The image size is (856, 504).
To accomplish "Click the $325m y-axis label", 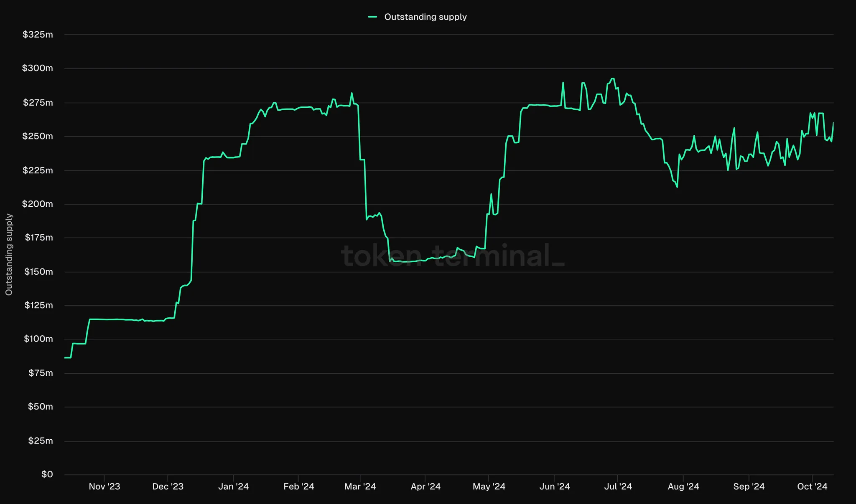I will point(38,35).
